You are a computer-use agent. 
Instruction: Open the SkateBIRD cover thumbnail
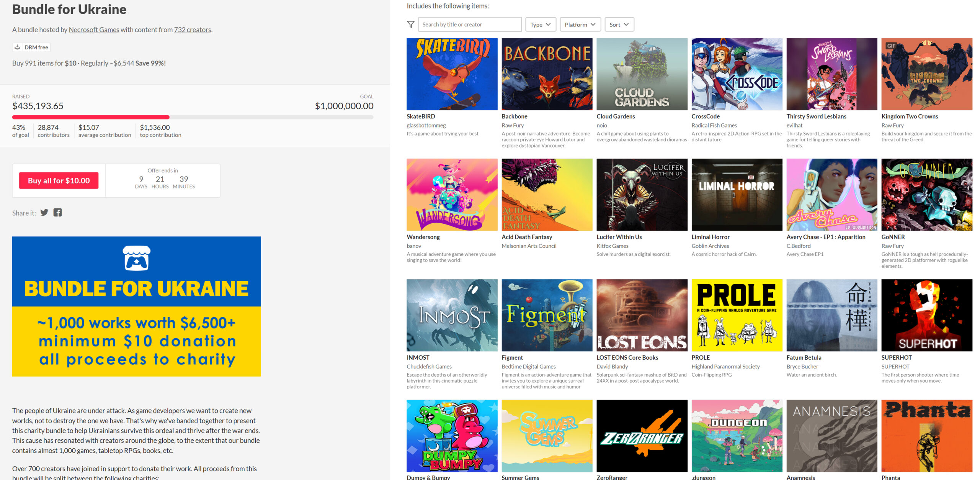click(452, 74)
